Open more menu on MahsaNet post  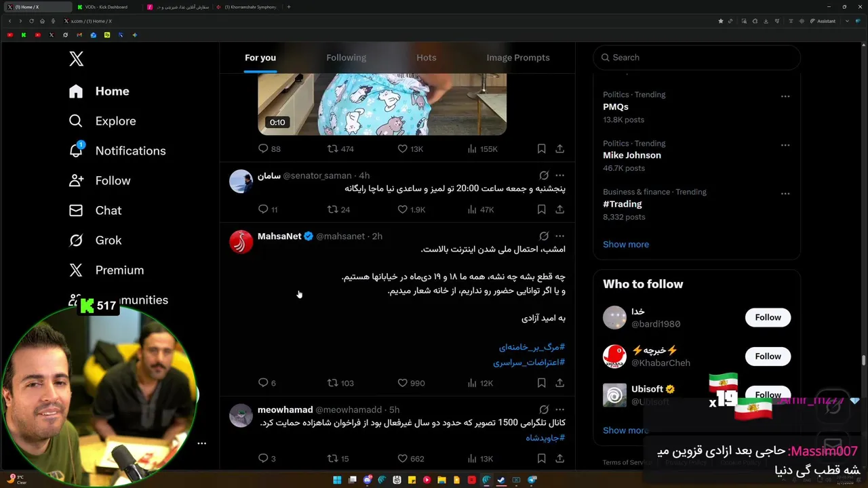point(560,237)
